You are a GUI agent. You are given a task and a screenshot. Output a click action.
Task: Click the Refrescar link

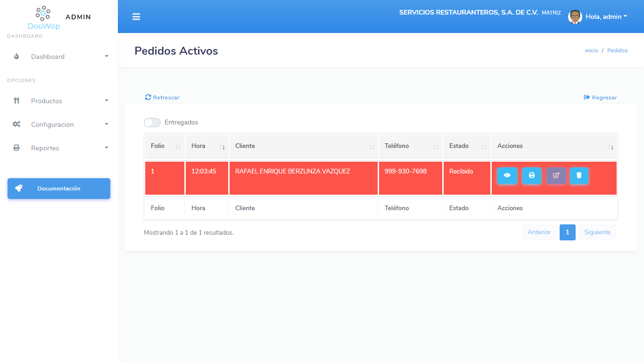point(162,98)
